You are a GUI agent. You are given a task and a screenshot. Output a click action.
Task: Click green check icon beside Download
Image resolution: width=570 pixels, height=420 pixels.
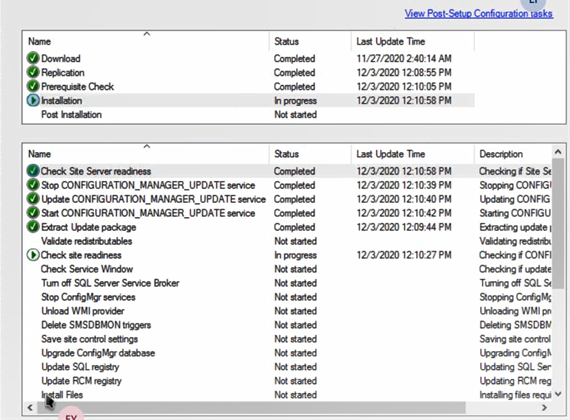click(33, 58)
